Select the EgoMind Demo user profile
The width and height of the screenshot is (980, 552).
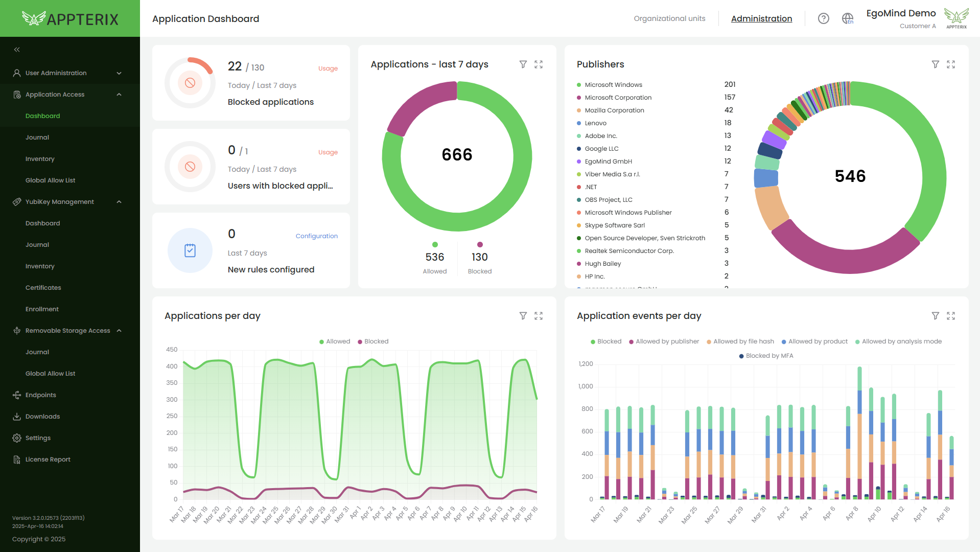(x=901, y=18)
